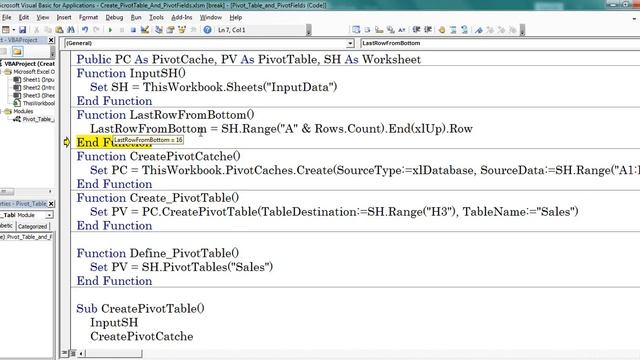Image resolution: width=640 pixels, height=360 pixels.
Task: Indent code with the Indent icon
Action: (x=416, y=30)
